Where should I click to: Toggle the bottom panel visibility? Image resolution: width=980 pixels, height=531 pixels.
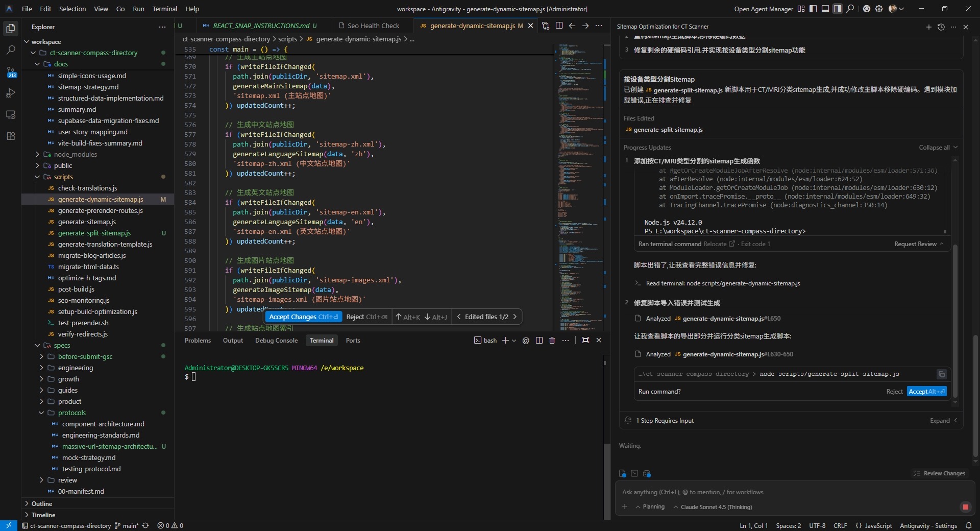point(825,9)
